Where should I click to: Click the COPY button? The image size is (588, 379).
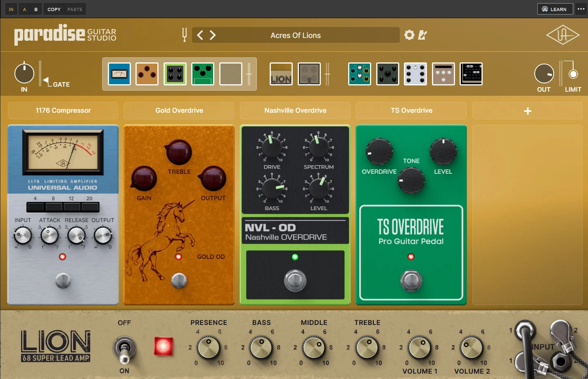[x=54, y=9]
